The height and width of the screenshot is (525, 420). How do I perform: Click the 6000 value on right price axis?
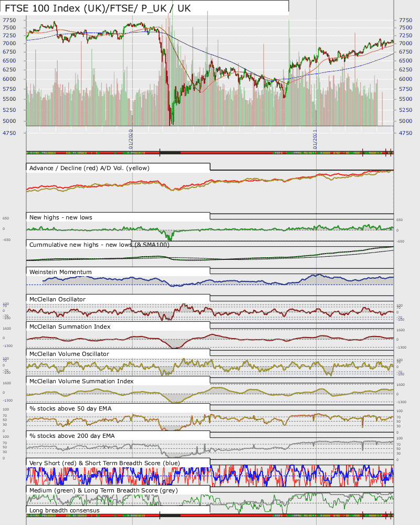pos(406,79)
